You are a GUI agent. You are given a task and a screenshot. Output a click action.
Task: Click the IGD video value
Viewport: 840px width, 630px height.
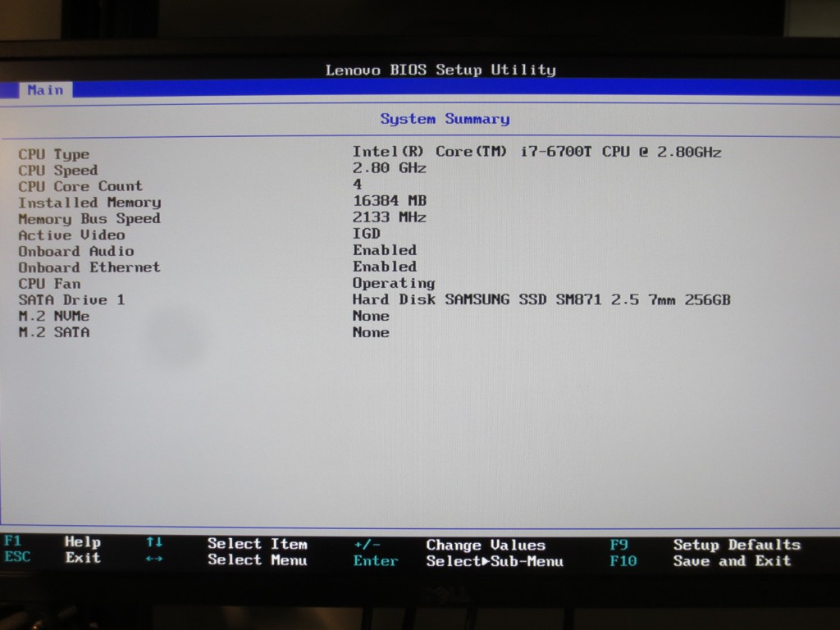(x=367, y=234)
